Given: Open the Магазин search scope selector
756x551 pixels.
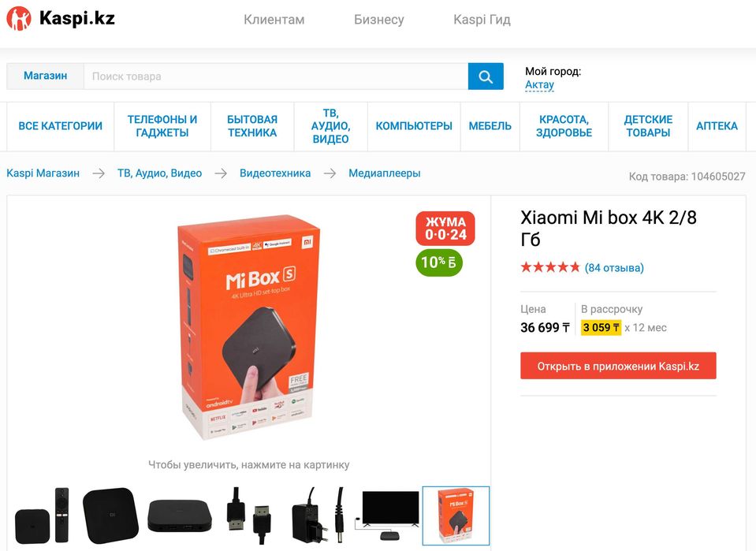Looking at the screenshot, I should 45,76.
